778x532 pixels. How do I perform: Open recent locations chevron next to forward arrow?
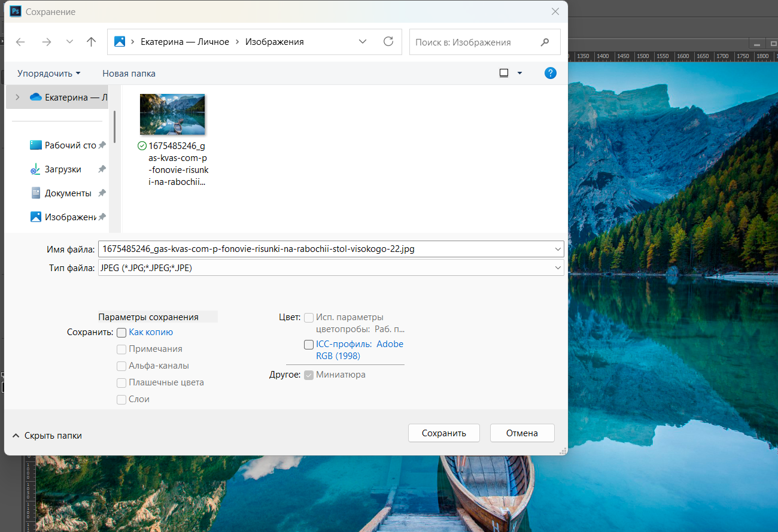[69, 42]
